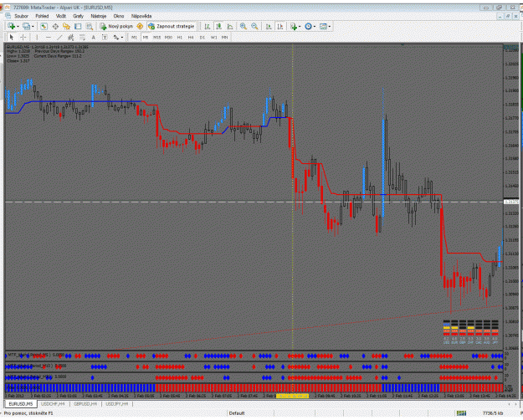Toggle chart shift icon
Viewport: 523px width, 420px height.
279,26
